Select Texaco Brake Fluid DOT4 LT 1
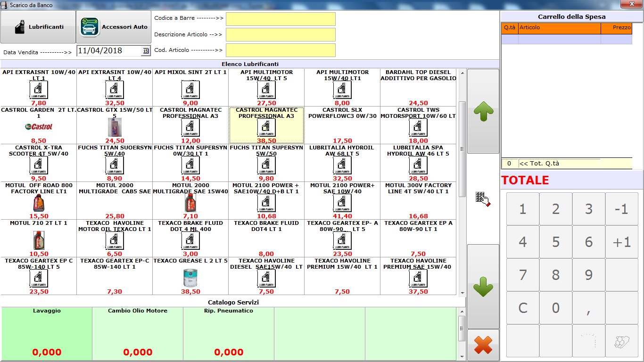Image resolution: width=644 pixels, height=362 pixels. pyautogui.click(x=266, y=239)
